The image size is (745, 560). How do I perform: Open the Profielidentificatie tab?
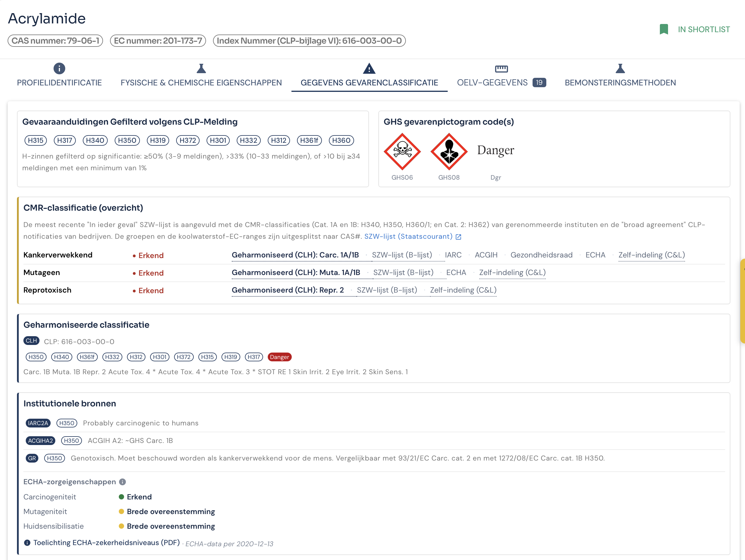point(59,83)
